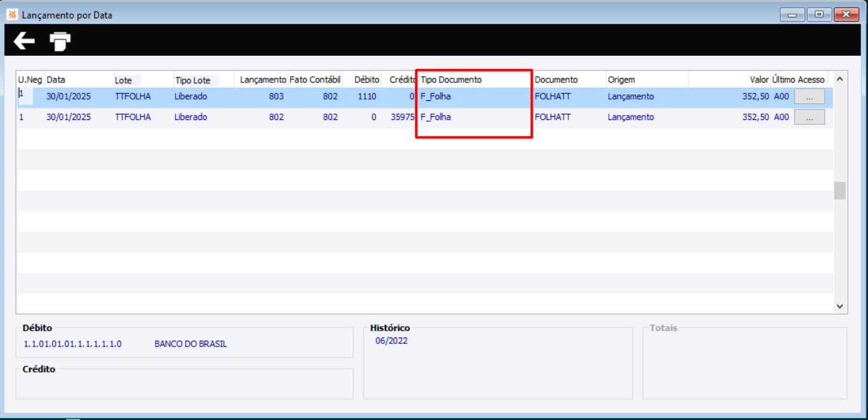The height and width of the screenshot is (420, 868).
Task: Click FOLHATT in the second row
Action: 552,117
